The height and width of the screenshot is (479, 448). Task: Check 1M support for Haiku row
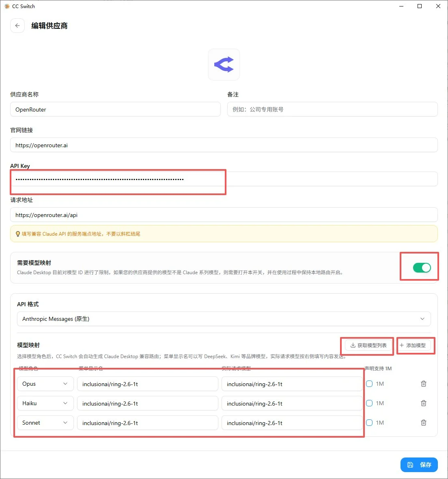click(x=369, y=403)
